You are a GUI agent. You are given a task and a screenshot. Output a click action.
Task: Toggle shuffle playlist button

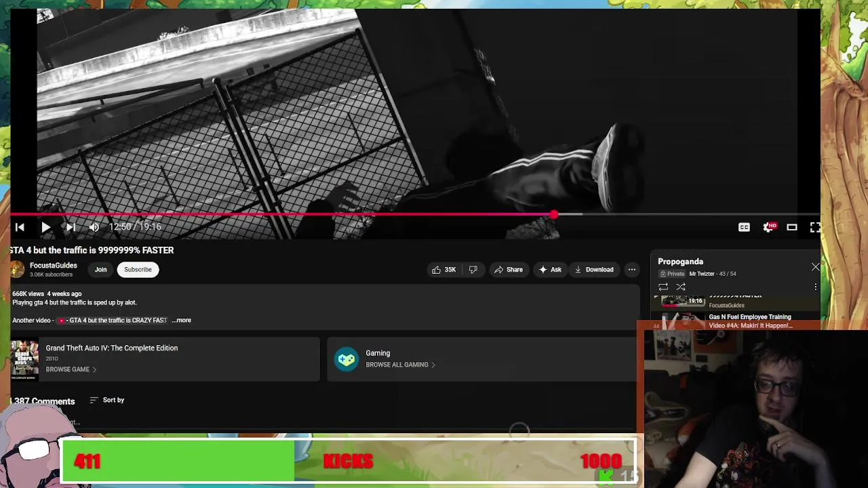[681, 287]
